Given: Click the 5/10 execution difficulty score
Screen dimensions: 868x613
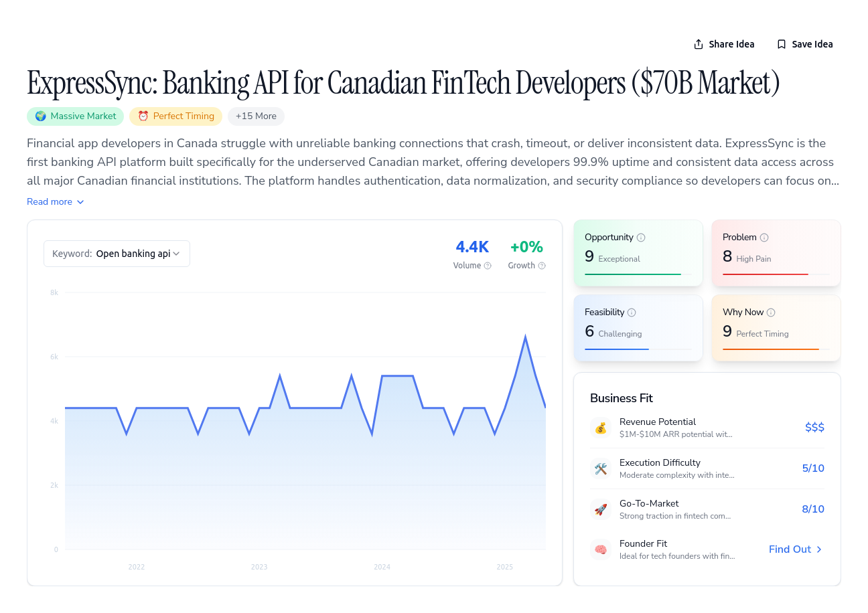Looking at the screenshot, I should (813, 468).
